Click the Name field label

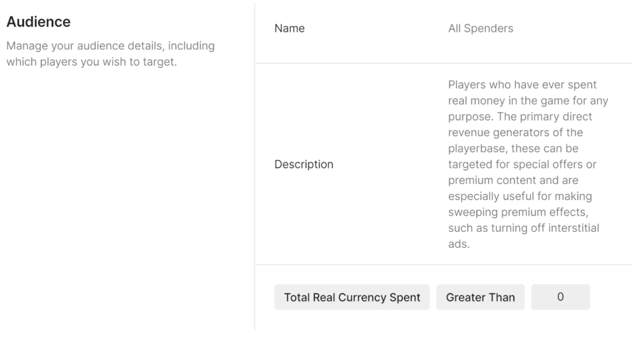(x=289, y=29)
